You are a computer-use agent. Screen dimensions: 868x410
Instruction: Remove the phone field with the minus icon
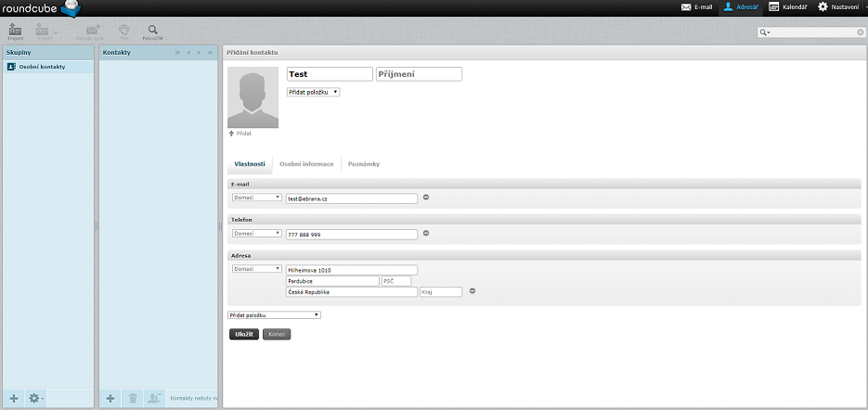tap(426, 233)
